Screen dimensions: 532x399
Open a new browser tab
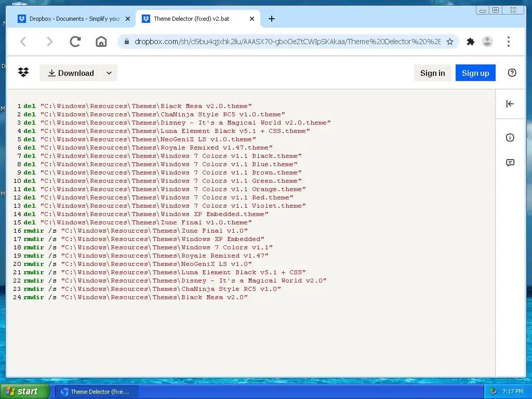tap(271, 19)
